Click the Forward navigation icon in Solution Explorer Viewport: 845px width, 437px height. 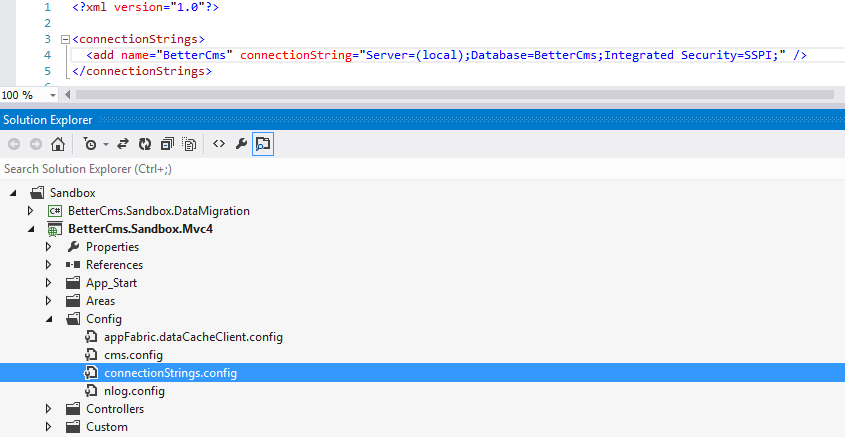[x=36, y=144]
